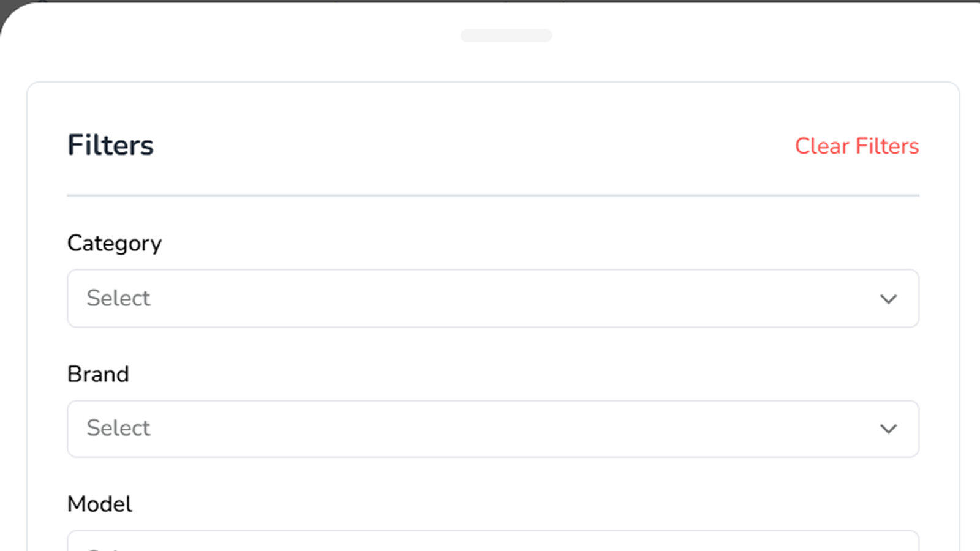
Task: Click the Filters panel heading
Action: tap(110, 145)
